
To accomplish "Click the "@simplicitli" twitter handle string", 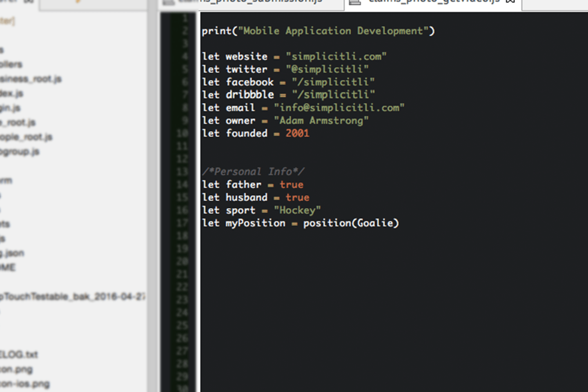I will (327, 69).
